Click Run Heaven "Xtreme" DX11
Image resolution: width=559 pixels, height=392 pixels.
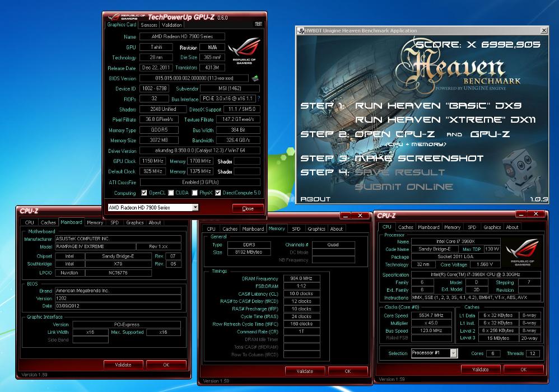[445, 120]
